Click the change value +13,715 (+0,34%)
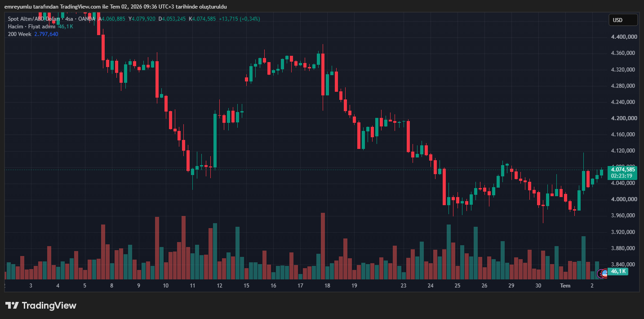644x319 pixels. tap(239, 19)
